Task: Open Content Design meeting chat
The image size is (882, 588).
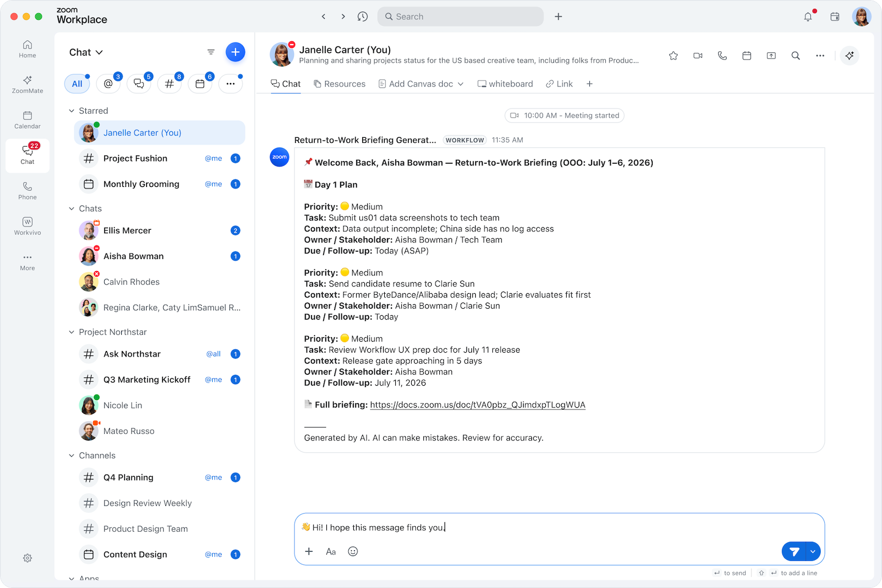Action: coord(160,554)
